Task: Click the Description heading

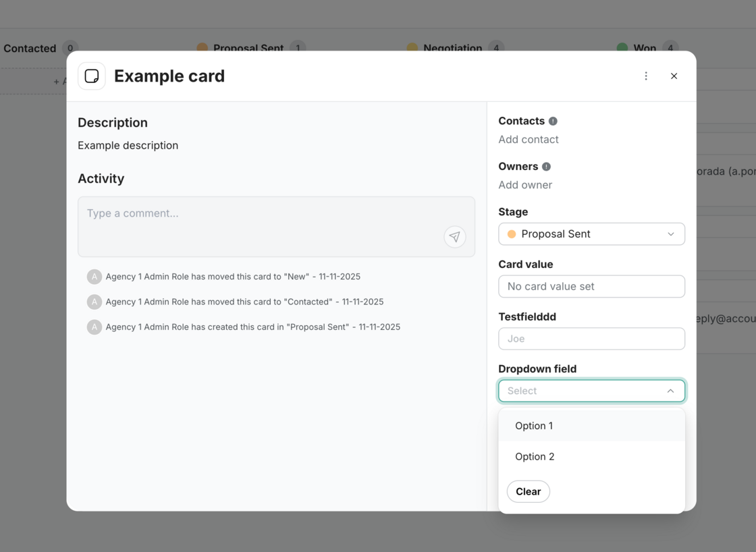Action: pos(113,122)
